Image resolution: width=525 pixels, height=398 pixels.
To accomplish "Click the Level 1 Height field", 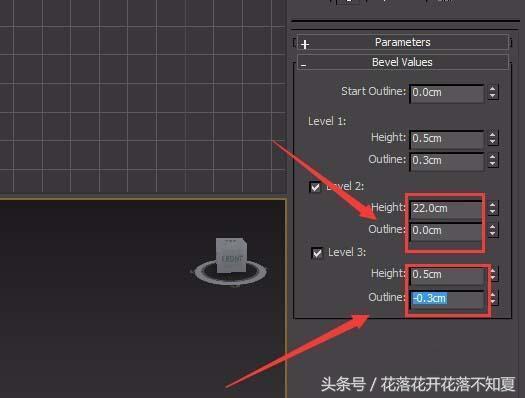I will pyautogui.click(x=447, y=139).
